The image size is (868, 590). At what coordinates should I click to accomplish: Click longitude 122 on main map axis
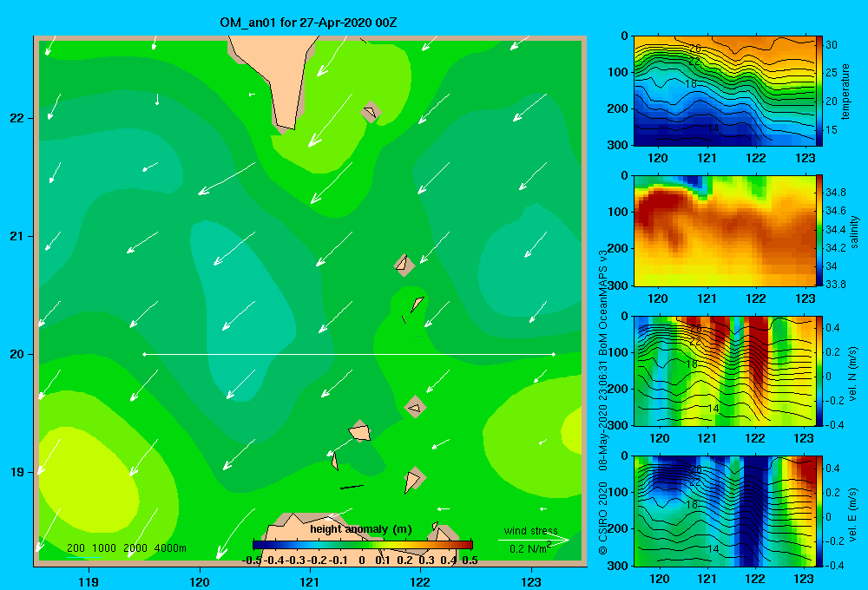420,581
